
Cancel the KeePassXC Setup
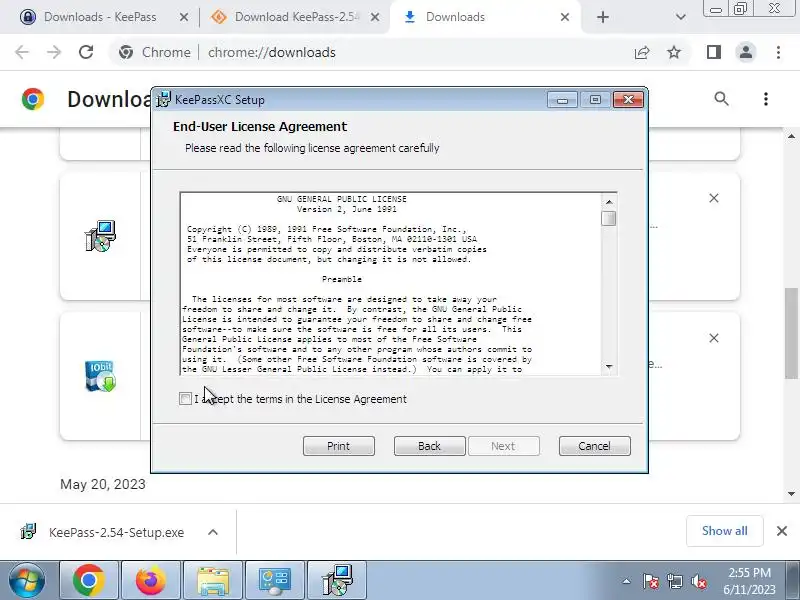click(594, 446)
